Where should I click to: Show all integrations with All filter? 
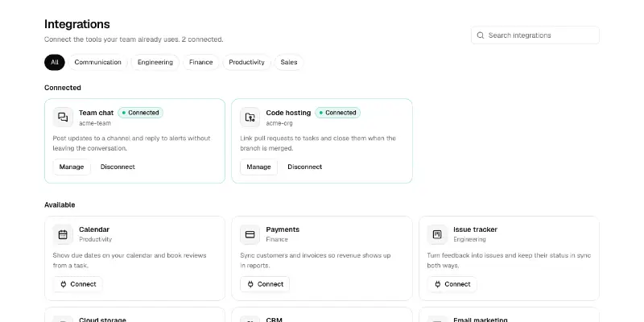click(x=55, y=63)
